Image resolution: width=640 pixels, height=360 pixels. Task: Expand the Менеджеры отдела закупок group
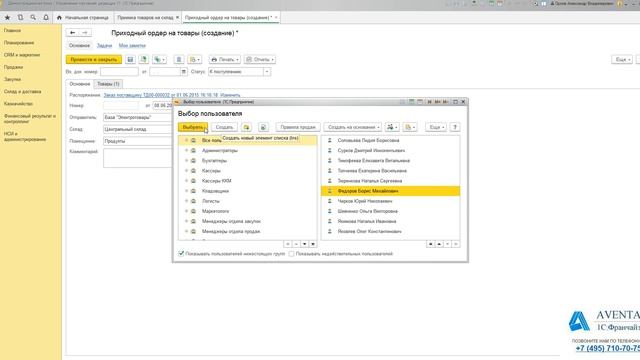click(x=187, y=221)
